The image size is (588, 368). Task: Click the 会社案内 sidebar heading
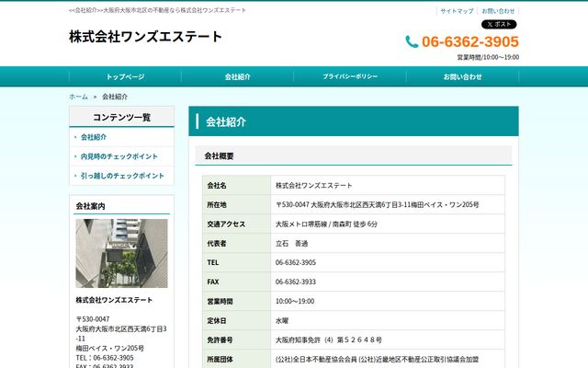pyautogui.click(x=90, y=206)
